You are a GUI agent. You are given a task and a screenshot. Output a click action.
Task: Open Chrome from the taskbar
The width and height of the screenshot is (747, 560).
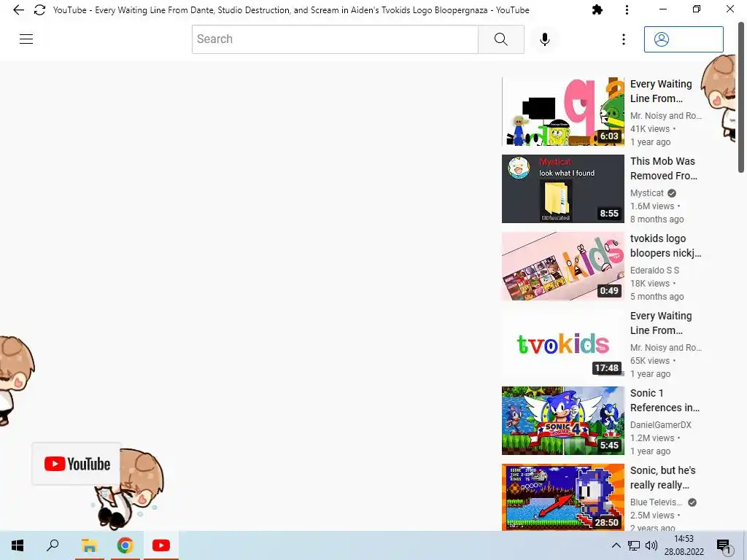(125, 545)
